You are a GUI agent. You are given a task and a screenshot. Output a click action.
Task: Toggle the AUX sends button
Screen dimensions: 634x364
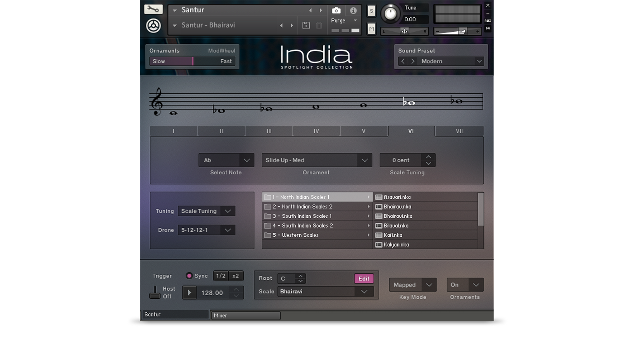pos(488,21)
